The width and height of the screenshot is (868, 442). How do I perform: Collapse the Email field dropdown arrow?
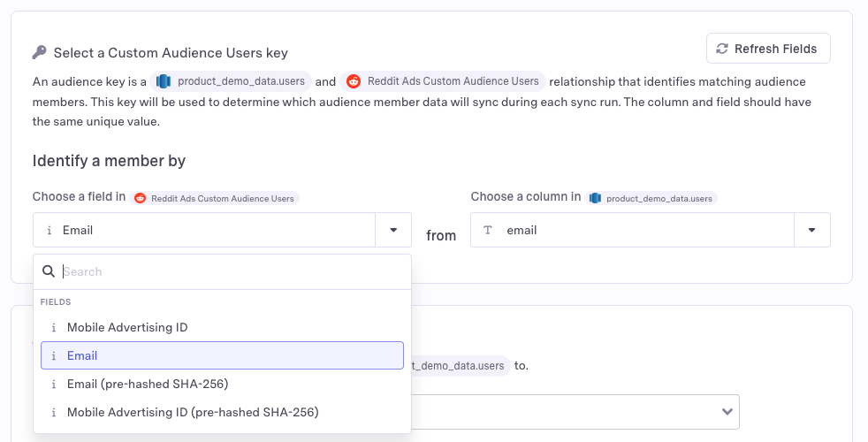pos(393,230)
